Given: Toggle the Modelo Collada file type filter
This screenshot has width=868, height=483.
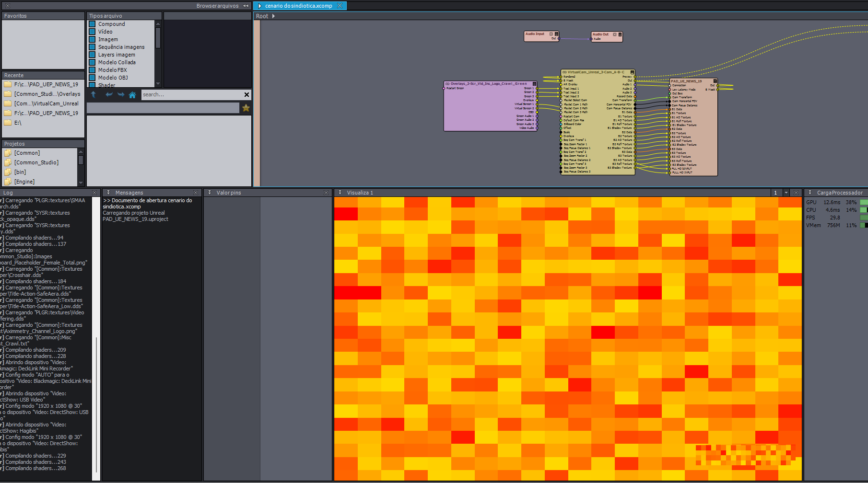Looking at the screenshot, I should click(92, 62).
